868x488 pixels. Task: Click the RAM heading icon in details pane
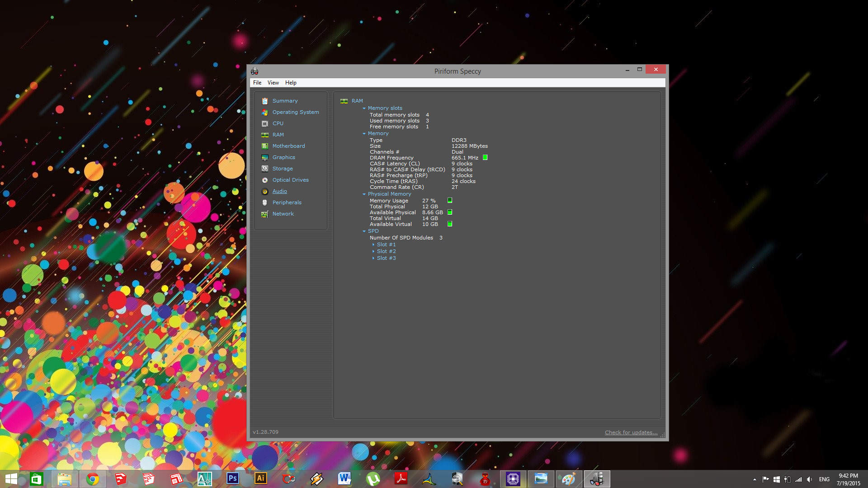coord(344,101)
